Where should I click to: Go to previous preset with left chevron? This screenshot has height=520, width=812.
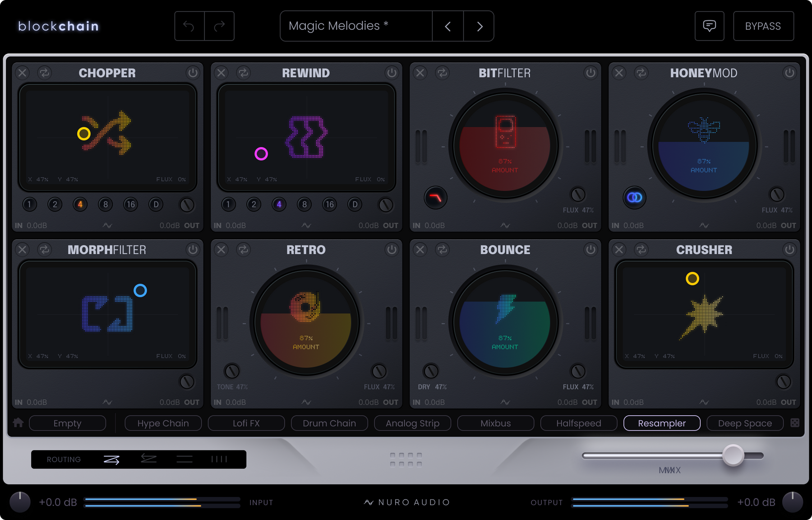pyautogui.click(x=448, y=26)
